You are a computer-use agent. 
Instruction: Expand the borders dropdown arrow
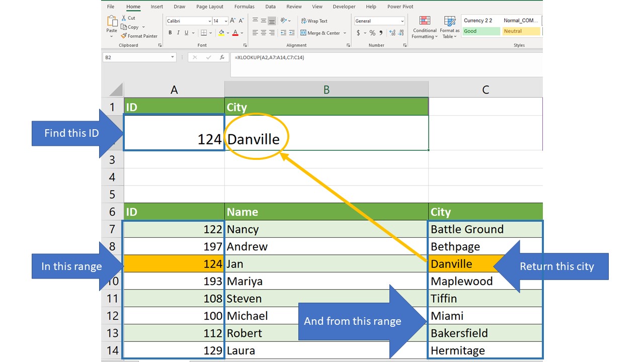click(x=210, y=33)
